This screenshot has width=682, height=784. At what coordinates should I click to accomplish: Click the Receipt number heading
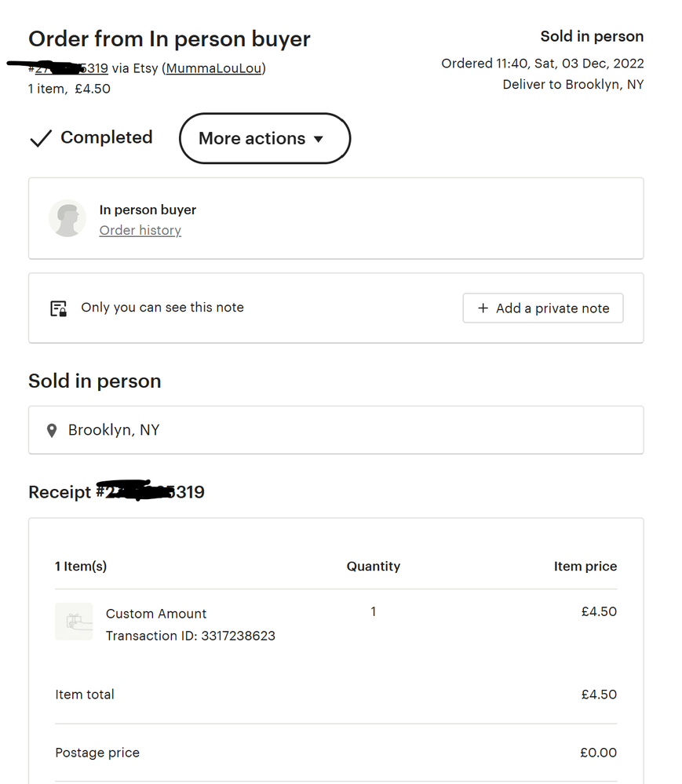pos(116,492)
